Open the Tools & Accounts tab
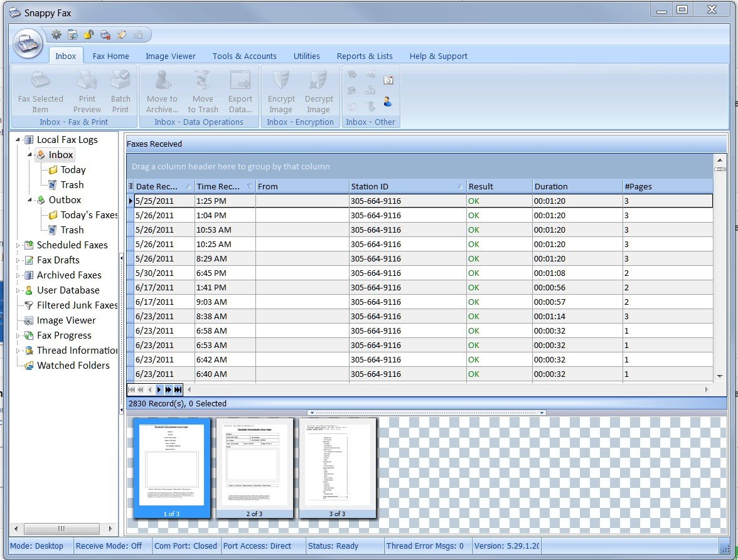Image resolution: width=738 pixels, height=560 pixels. pyautogui.click(x=244, y=56)
